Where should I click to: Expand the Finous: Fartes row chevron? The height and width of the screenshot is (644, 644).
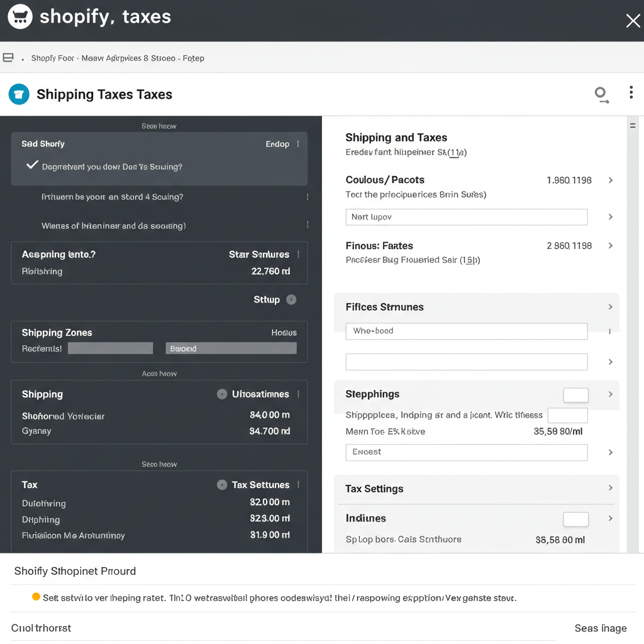tap(611, 246)
